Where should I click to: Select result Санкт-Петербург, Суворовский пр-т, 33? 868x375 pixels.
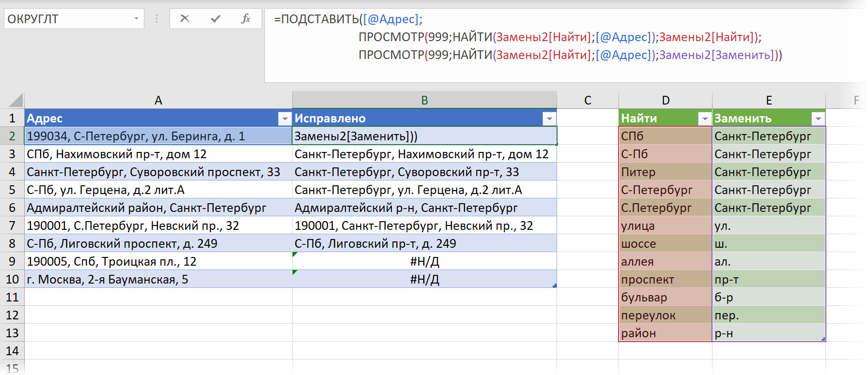[424, 172]
